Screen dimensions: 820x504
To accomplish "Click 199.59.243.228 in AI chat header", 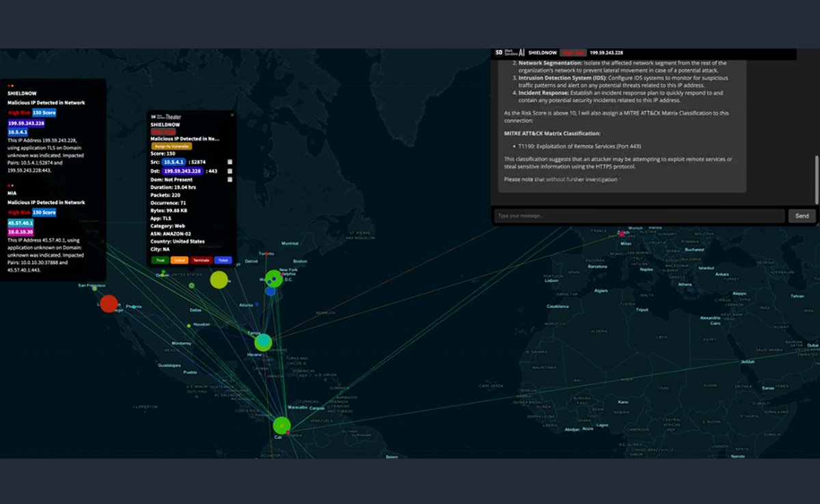I will (606, 53).
